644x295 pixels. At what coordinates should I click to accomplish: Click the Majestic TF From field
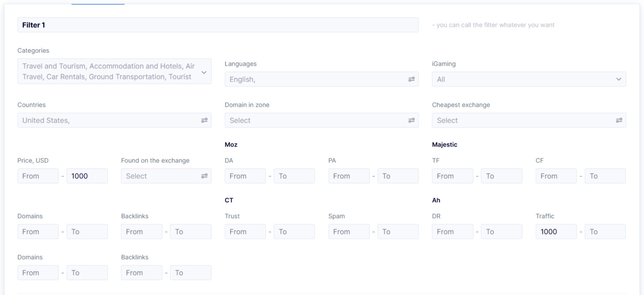point(452,176)
